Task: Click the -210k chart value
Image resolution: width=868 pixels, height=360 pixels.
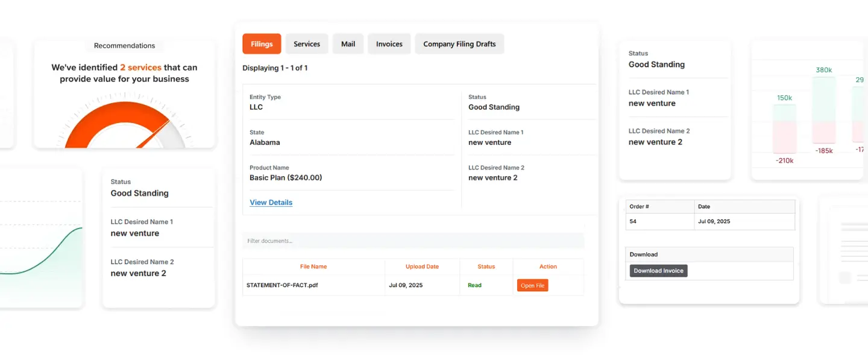Action: click(x=784, y=160)
